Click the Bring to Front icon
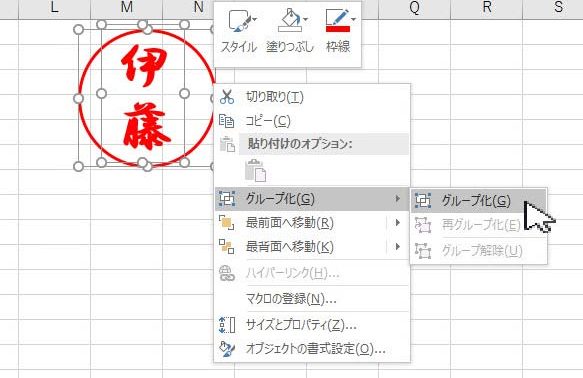Image resolution: width=583 pixels, height=378 pixels. [x=226, y=223]
